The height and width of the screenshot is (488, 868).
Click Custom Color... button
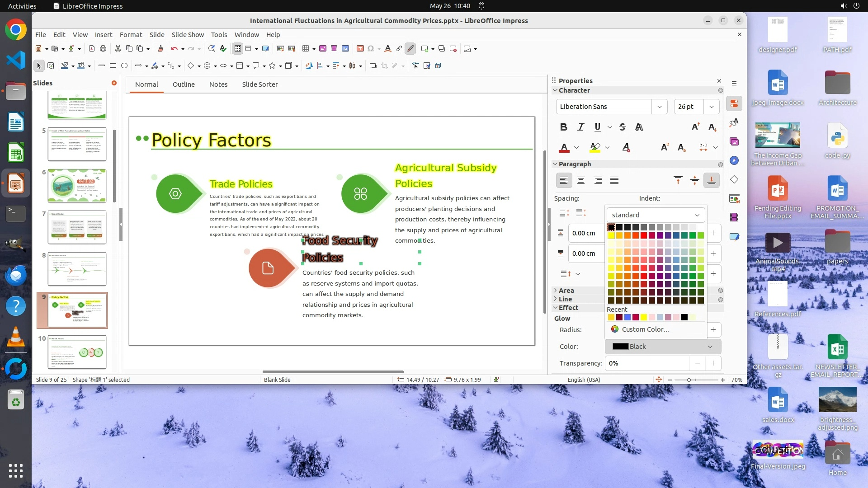(x=645, y=329)
